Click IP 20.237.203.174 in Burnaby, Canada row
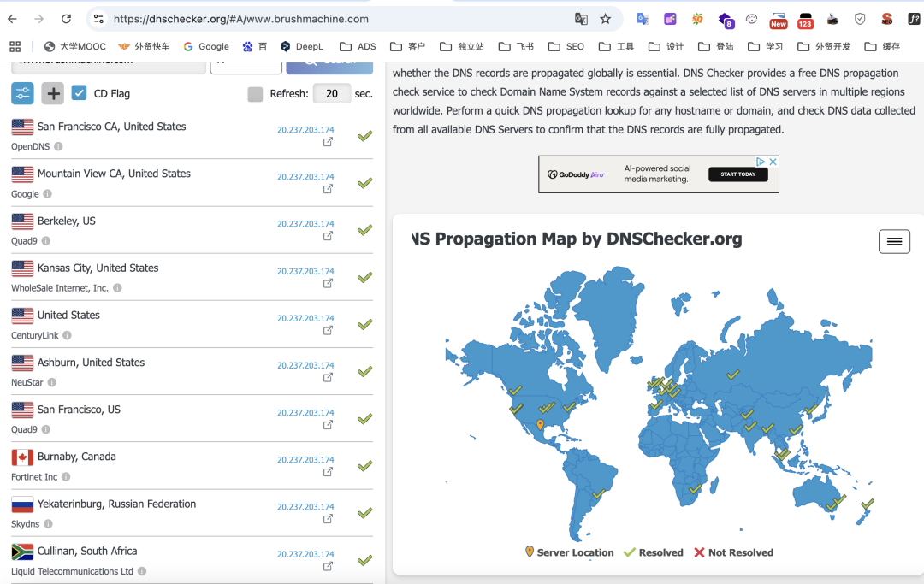The width and height of the screenshot is (924, 584). tap(305, 460)
